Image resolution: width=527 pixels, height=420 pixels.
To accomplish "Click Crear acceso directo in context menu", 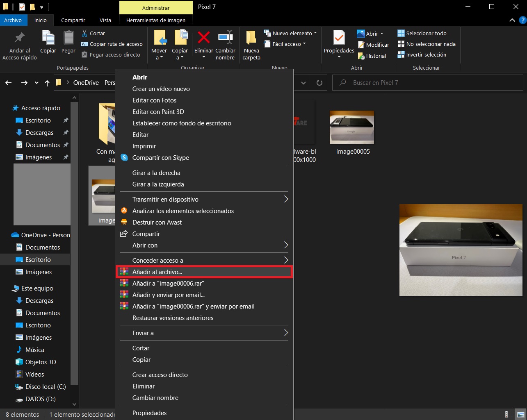I will pyautogui.click(x=204, y=375).
